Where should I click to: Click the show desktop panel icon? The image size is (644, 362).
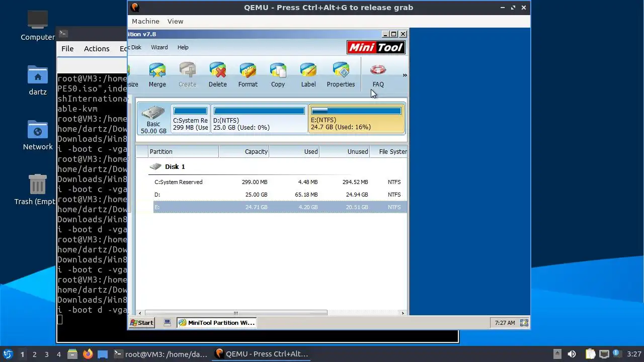click(x=103, y=354)
